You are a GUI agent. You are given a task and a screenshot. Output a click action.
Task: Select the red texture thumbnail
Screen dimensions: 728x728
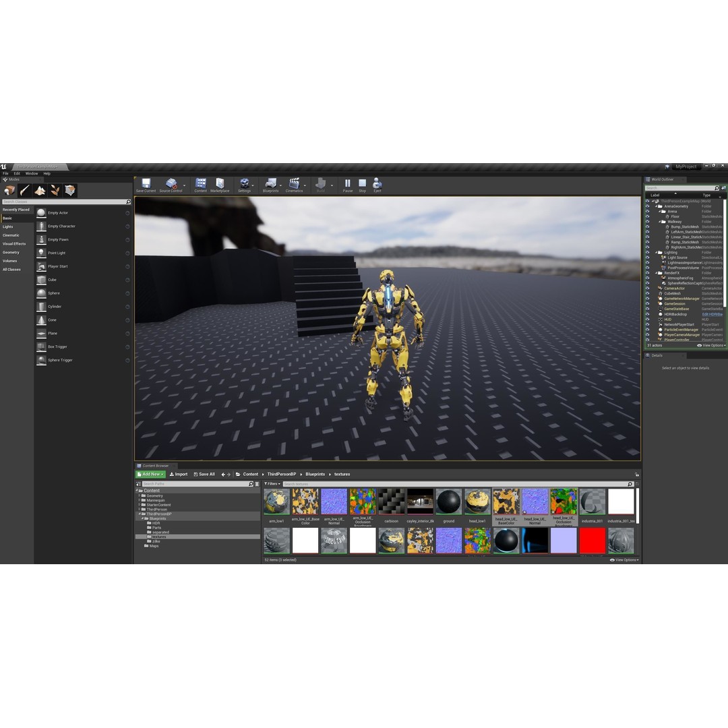[x=593, y=540]
